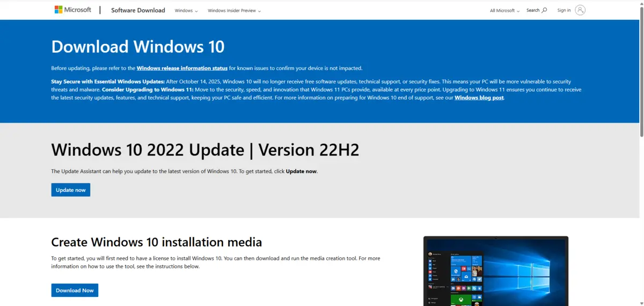Click the Download Now button

[x=75, y=290]
